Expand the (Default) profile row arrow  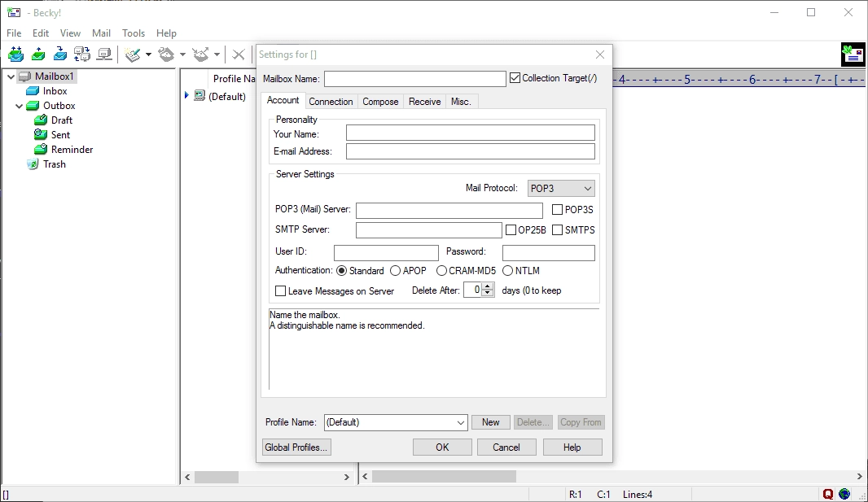coord(187,96)
